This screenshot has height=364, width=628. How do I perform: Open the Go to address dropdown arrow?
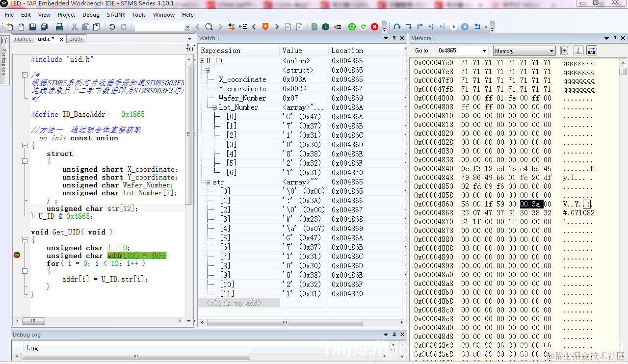pos(484,51)
